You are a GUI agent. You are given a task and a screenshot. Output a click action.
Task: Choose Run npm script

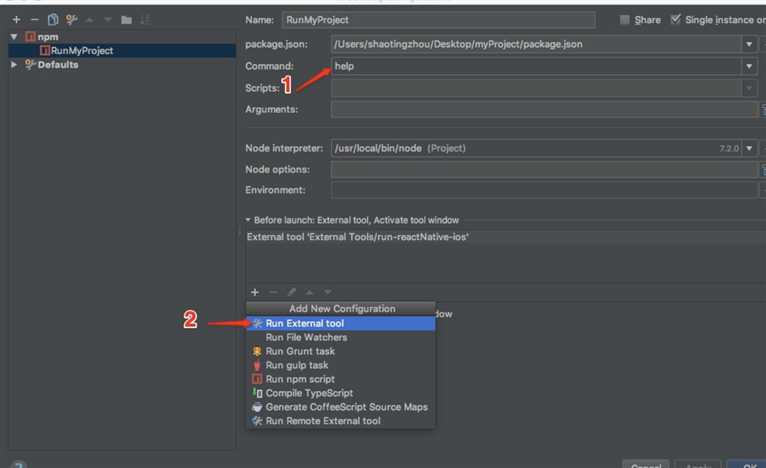click(x=301, y=379)
